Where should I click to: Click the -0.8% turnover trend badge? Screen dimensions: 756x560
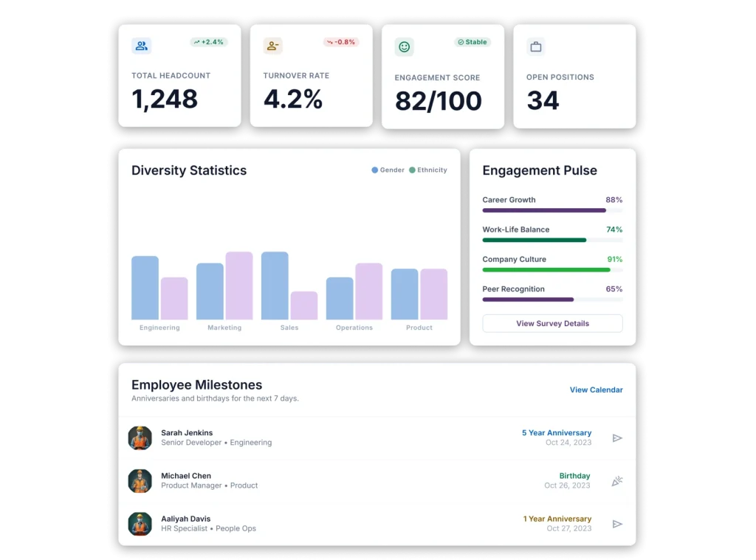coord(341,42)
